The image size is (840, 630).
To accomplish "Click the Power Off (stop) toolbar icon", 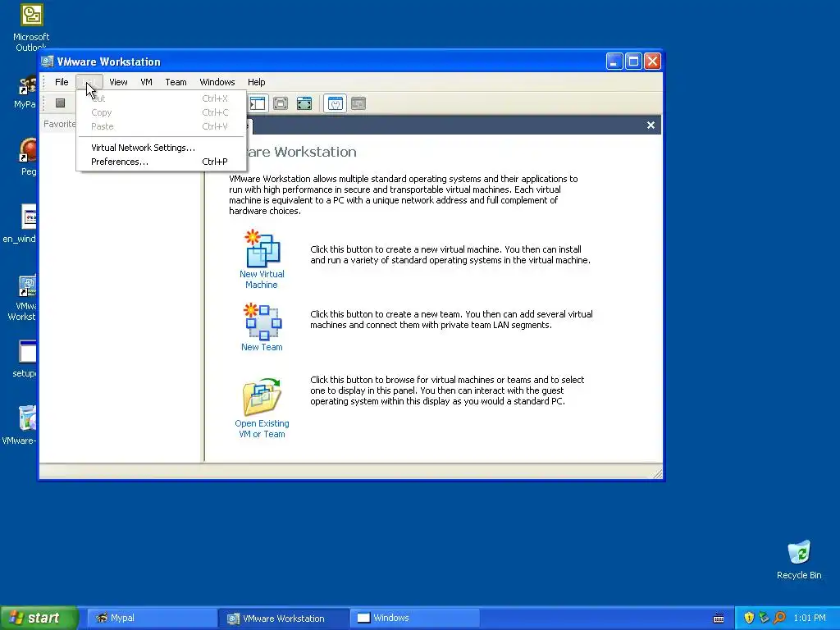I will coord(60,103).
